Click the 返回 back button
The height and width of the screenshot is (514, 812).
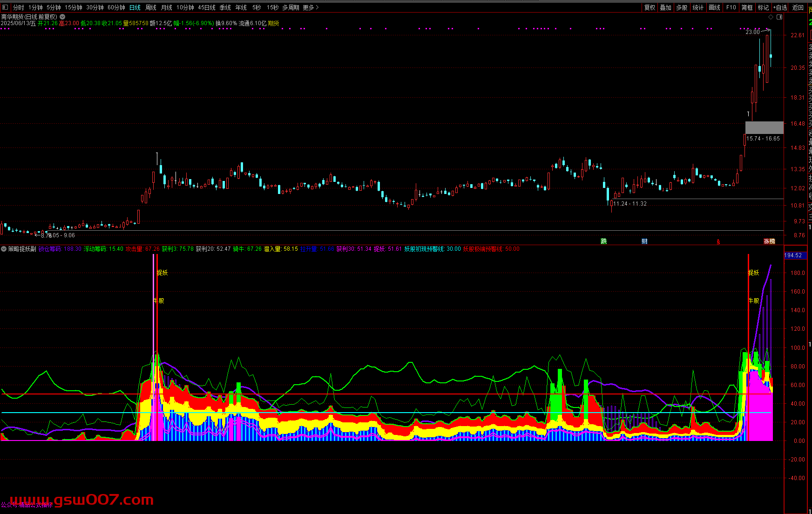coord(798,7)
